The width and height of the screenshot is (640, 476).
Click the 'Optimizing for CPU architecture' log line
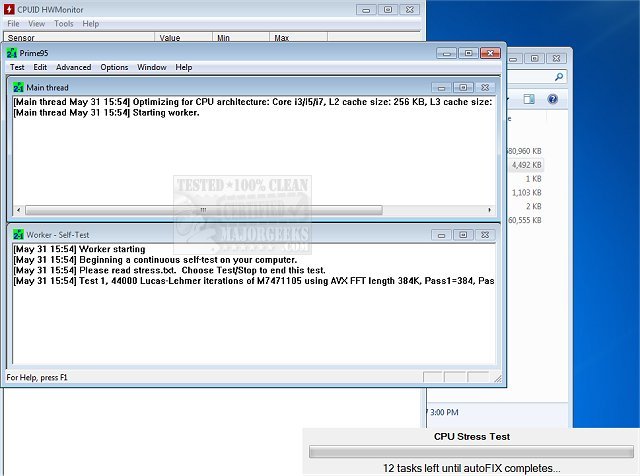(x=253, y=102)
